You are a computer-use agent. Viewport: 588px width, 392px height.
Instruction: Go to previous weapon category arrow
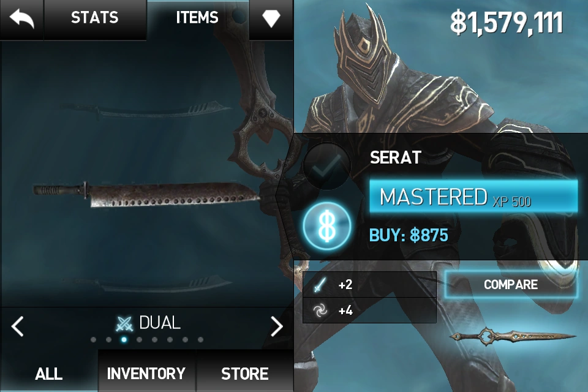[17, 326]
